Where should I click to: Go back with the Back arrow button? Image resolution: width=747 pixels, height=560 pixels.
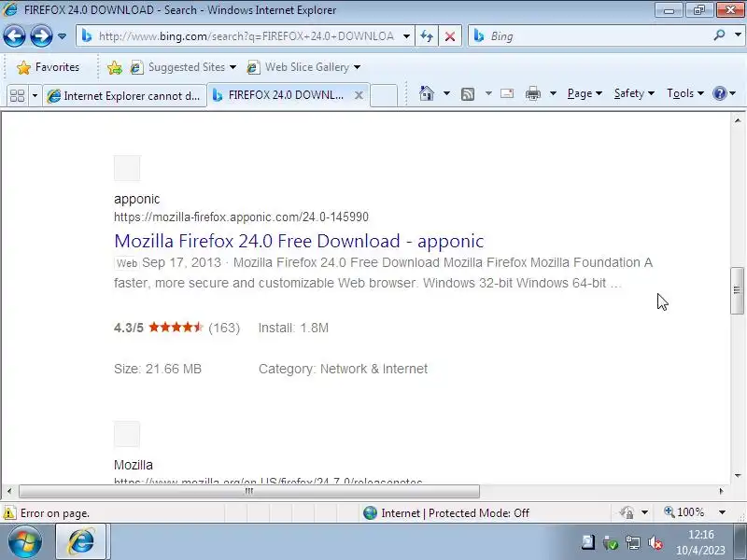point(14,35)
